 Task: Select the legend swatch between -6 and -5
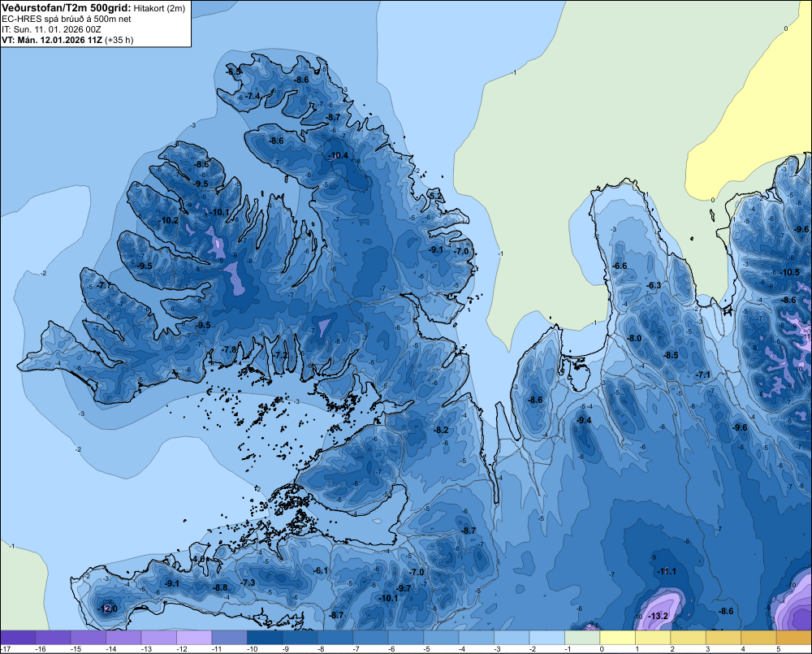click(405, 638)
